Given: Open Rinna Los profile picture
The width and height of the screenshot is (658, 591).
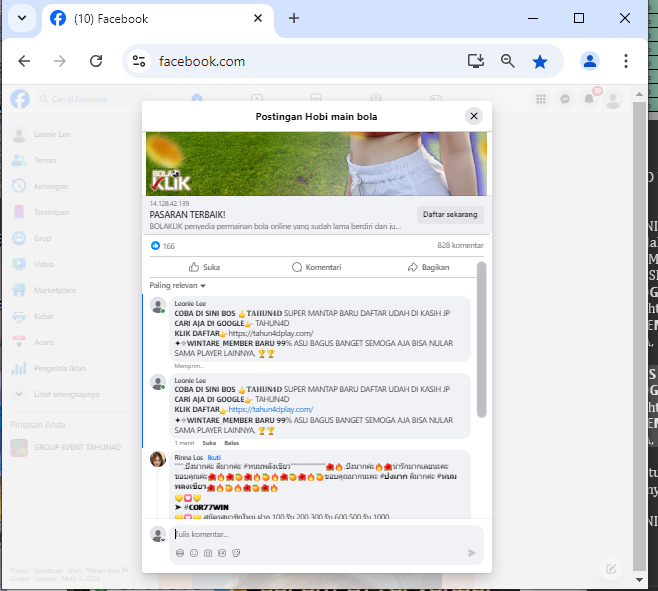Looking at the screenshot, I should 158,459.
